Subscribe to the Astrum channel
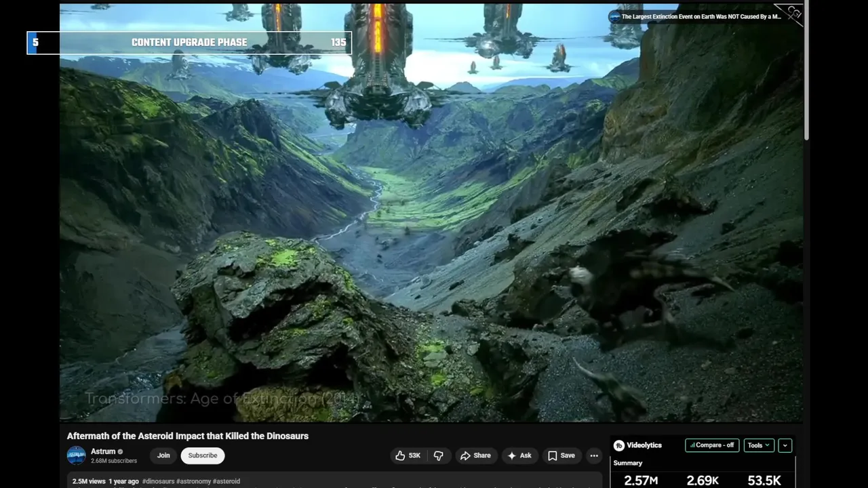The image size is (868, 488). click(203, 455)
